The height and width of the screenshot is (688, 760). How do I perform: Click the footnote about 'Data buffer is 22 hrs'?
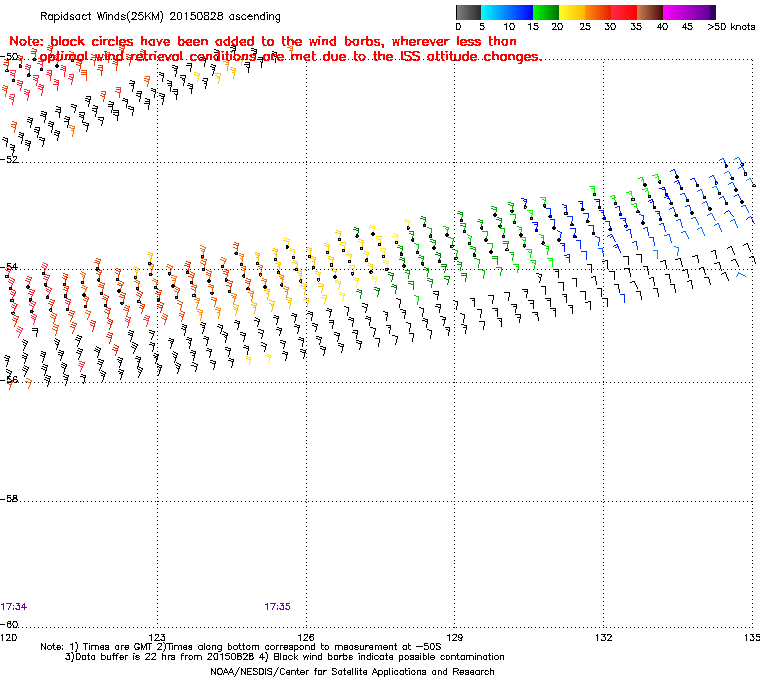pos(285,657)
